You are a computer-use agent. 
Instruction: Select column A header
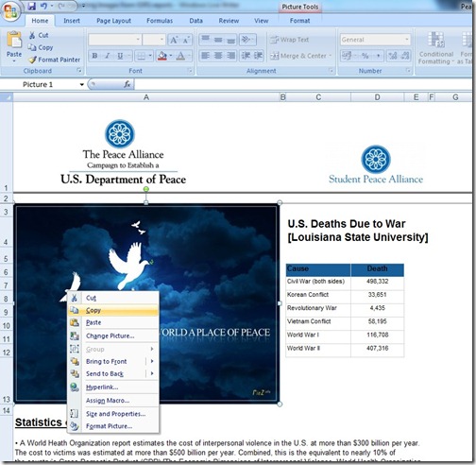pos(146,97)
